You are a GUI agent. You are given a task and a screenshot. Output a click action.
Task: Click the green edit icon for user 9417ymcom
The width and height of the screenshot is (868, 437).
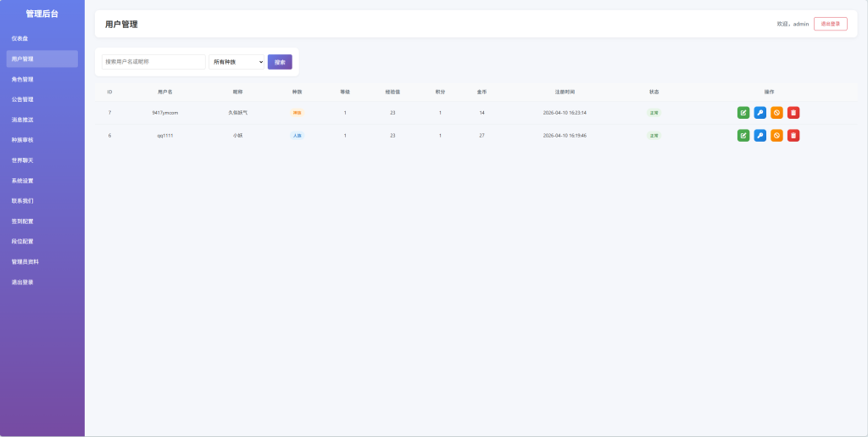[x=743, y=112]
